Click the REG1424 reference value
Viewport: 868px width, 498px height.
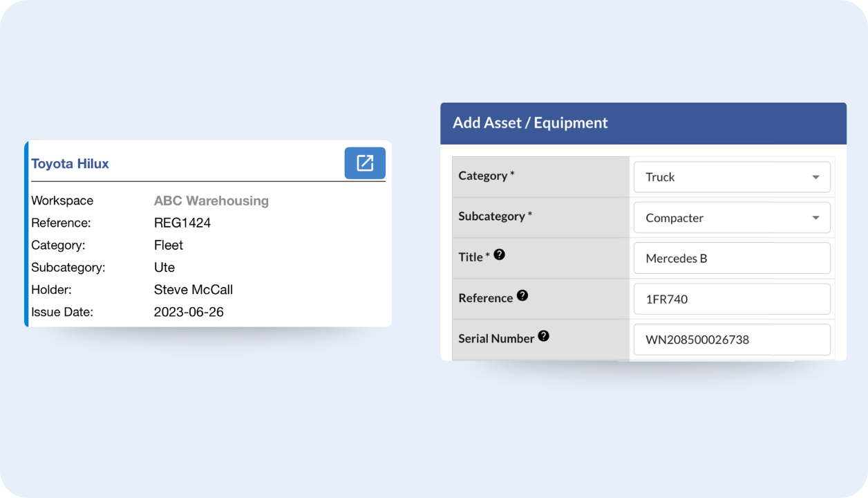[x=182, y=223]
